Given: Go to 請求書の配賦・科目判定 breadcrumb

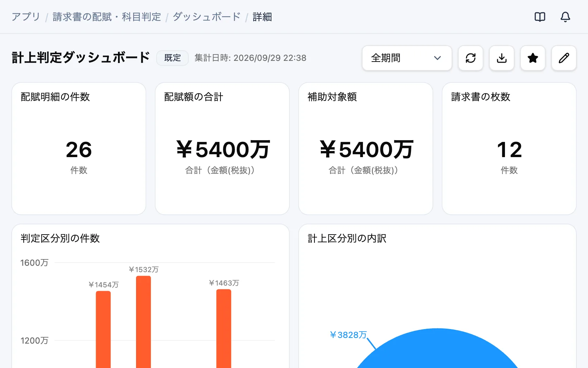Looking at the screenshot, I should pyautogui.click(x=107, y=17).
